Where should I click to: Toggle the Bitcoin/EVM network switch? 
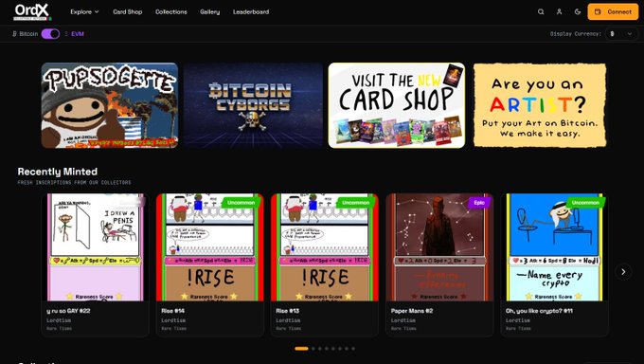tap(50, 34)
